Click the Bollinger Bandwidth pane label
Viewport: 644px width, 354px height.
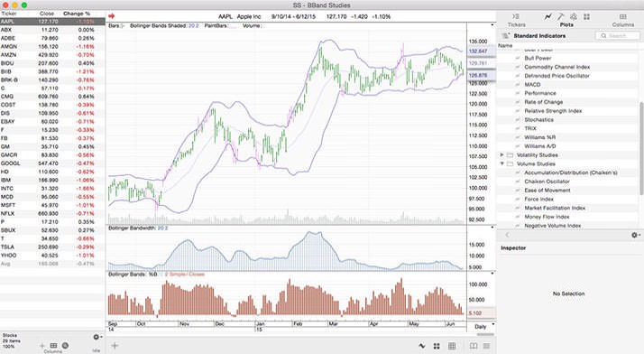click(x=133, y=228)
